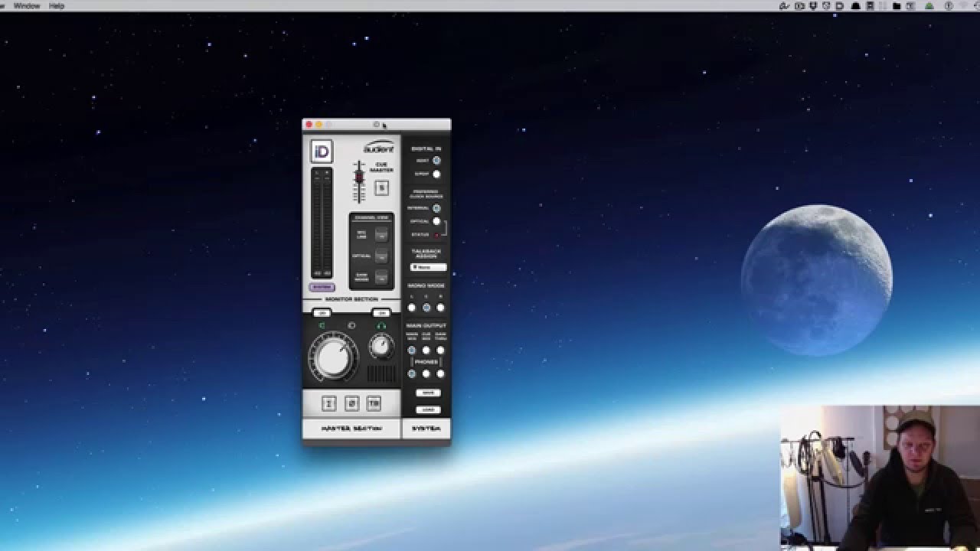
Task: Open the Window menu
Action: (27, 5)
